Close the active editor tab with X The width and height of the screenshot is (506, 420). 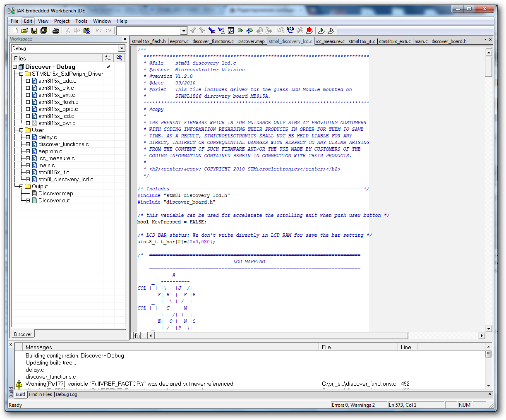(x=490, y=40)
